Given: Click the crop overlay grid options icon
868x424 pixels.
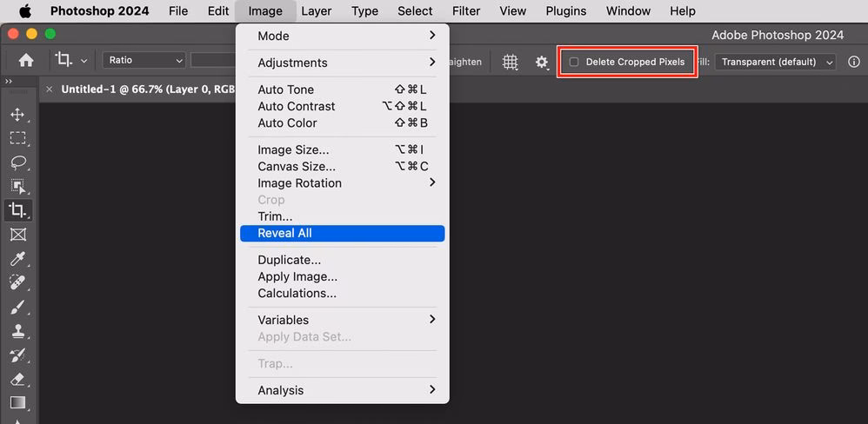Looking at the screenshot, I should tap(511, 62).
